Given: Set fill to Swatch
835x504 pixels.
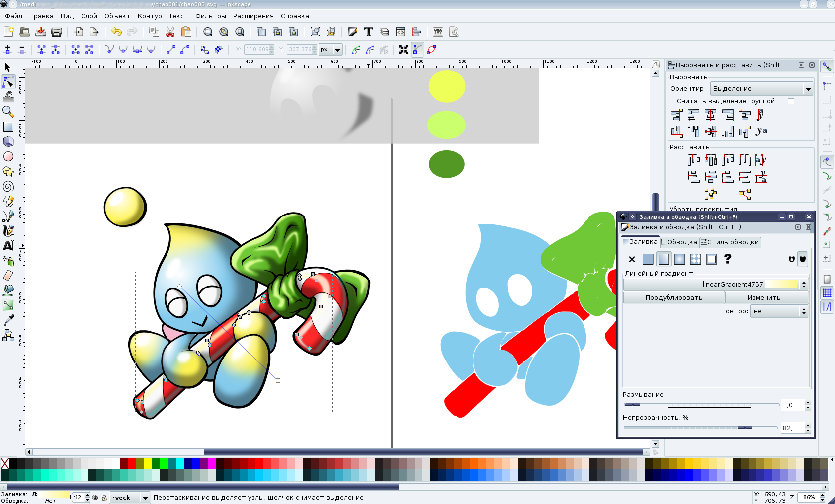Looking at the screenshot, I should 711,259.
